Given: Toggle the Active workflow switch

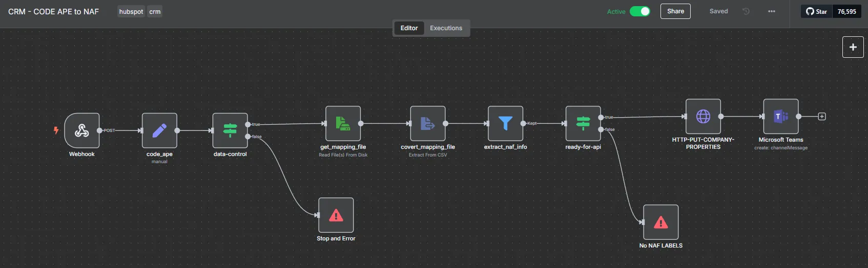Looking at the screenshot, I should tap(640, 11).
